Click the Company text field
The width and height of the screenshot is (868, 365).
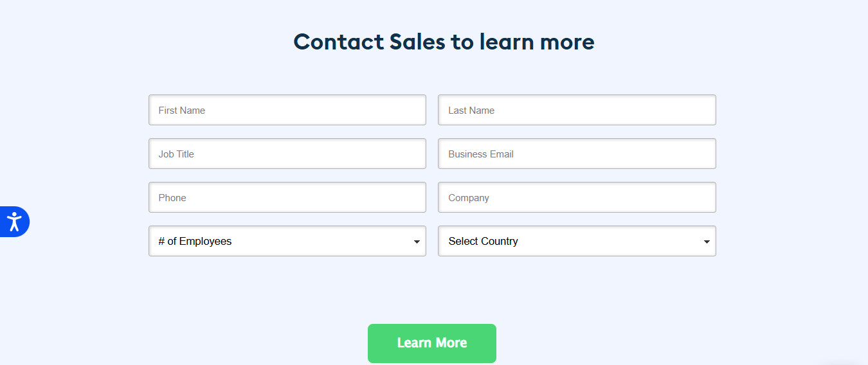[577, 197]
